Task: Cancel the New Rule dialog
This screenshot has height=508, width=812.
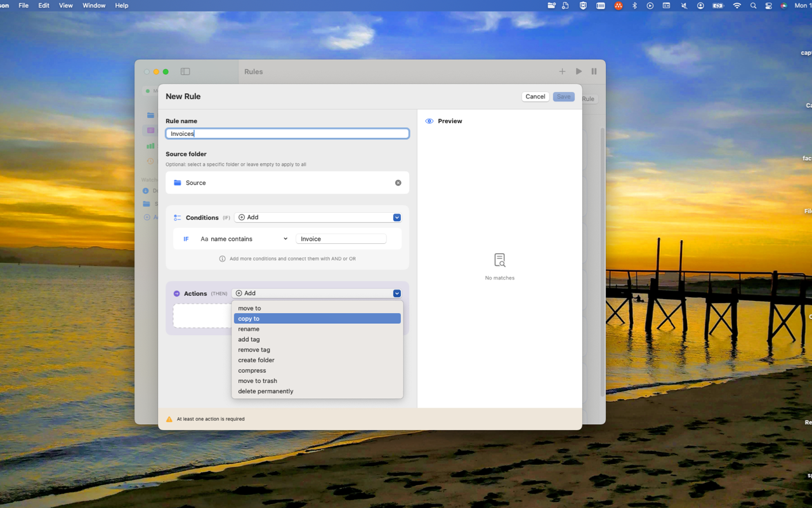Action: pyautogui.click(x=535, y=96)
